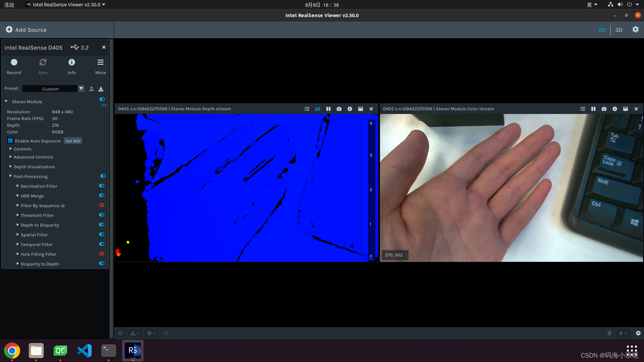Pause the Color stream

point(593,109)
